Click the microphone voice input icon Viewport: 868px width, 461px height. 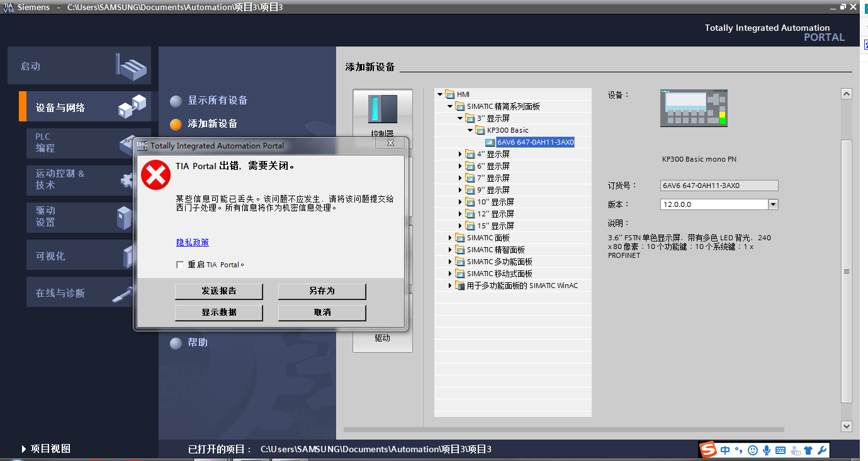(x=767, y=450)
